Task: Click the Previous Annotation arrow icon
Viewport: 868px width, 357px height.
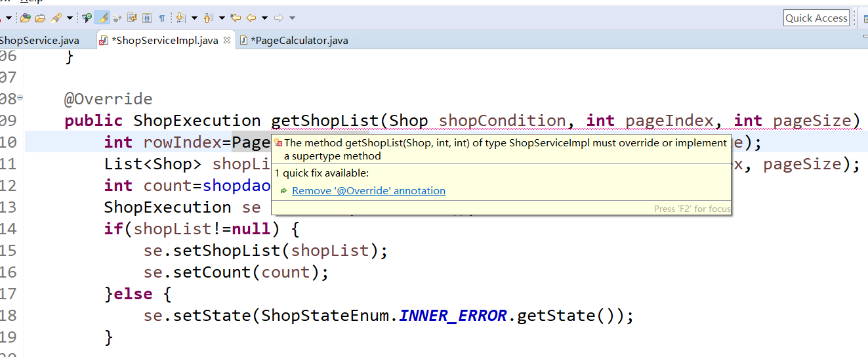Action: pyautogui.click(x=207, y=18)
